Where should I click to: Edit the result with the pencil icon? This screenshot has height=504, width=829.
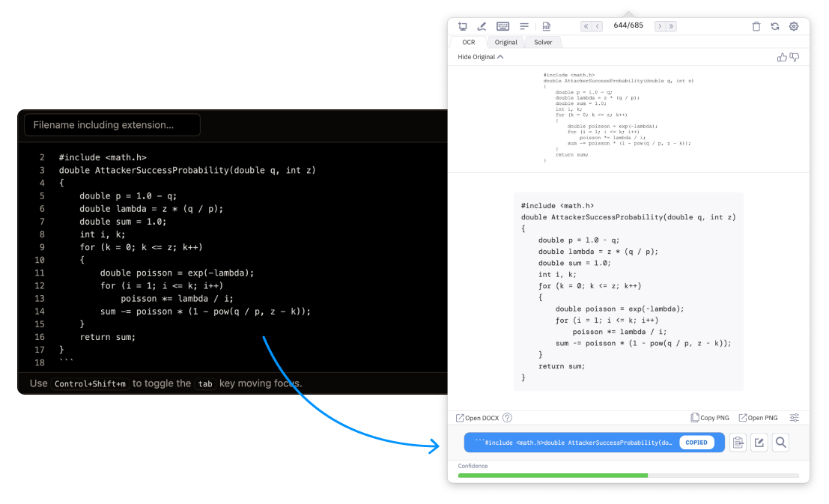coord(759,443)
